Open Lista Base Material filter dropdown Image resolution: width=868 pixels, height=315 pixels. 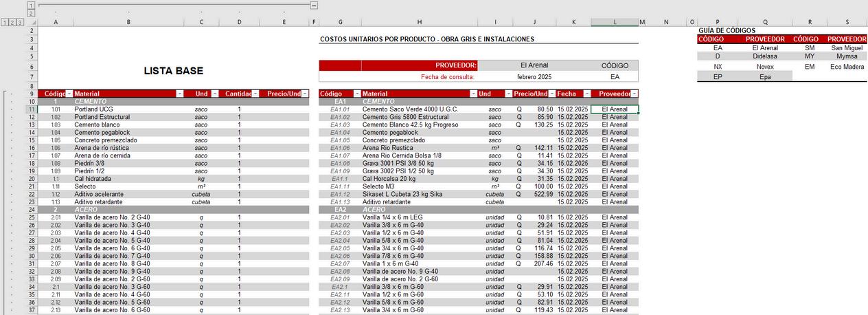pos(179,94)
